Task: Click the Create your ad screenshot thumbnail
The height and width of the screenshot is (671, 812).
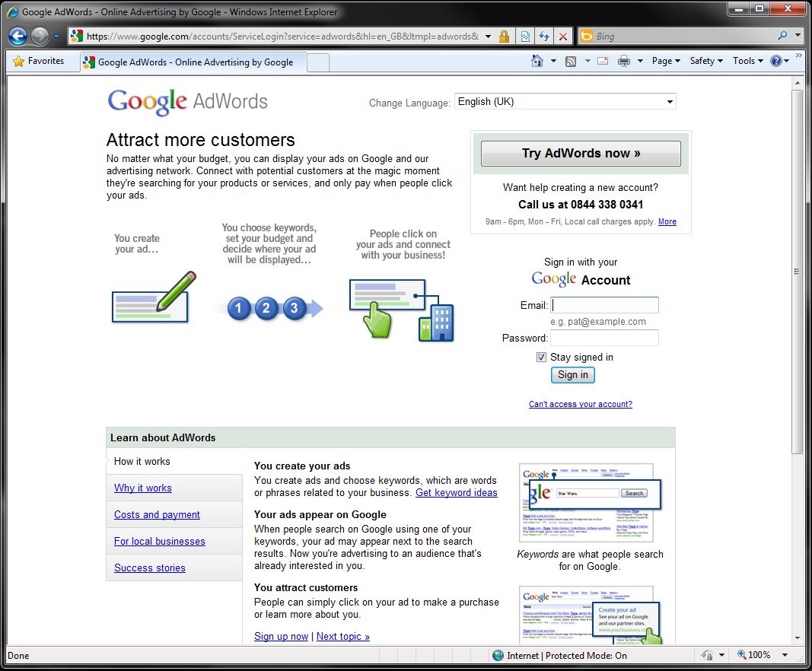Action: [x=590, y=615]
